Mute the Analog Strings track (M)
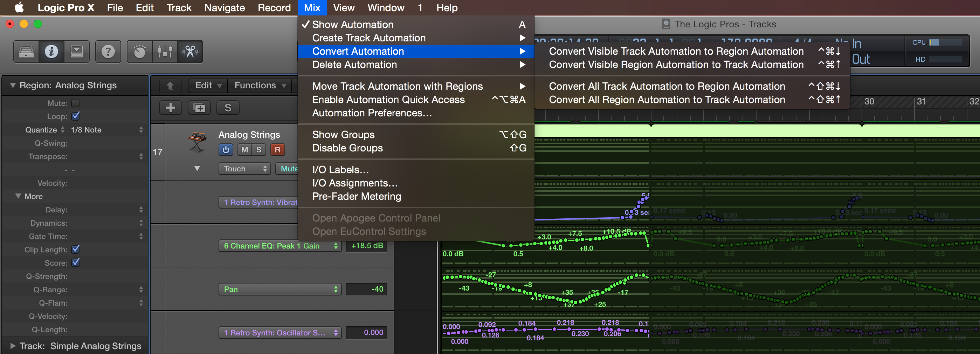Image resolution: width=980 pixels, height=354 pixels. point(244,150)
